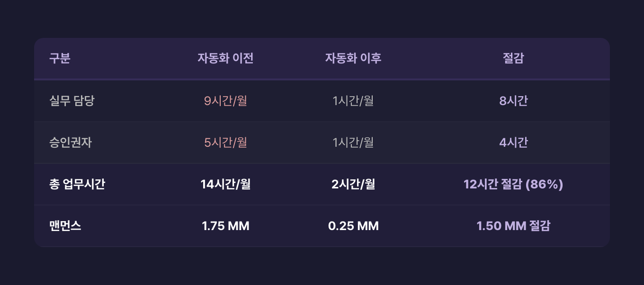Viewport: 644px width, 285px height.
Task: Click the 구분 column header
Action: tap(60, 58)
